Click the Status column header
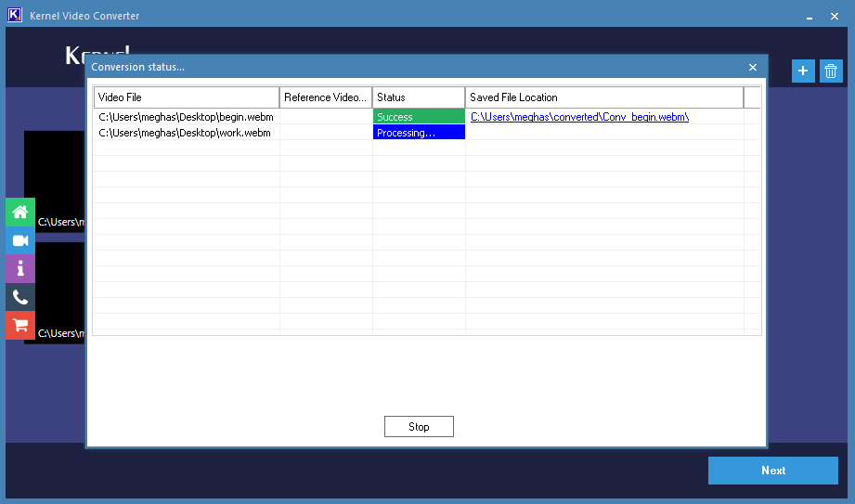Viewport: 855px width, 504px height. pyautogui.click(x=419, y=97)
